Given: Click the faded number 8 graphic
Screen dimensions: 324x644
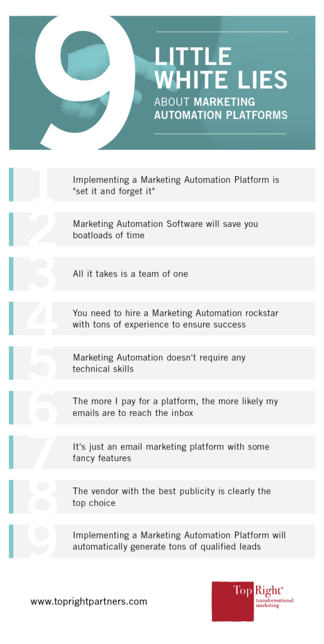Looking at the screenshot, I should tap(42, 497).
